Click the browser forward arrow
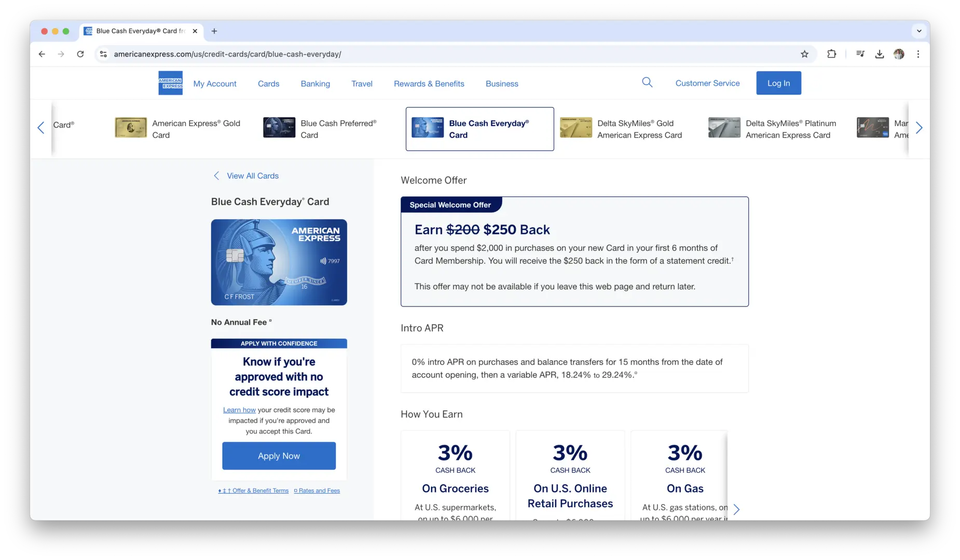 61,54
